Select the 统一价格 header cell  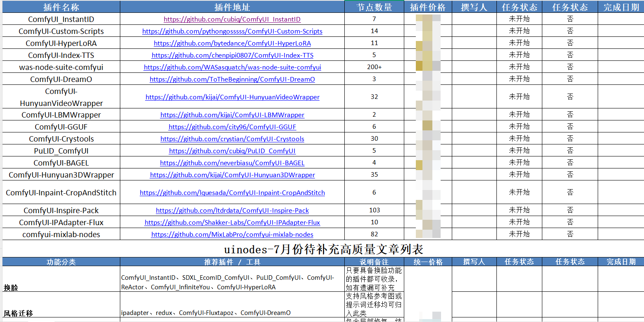[428, 262]
